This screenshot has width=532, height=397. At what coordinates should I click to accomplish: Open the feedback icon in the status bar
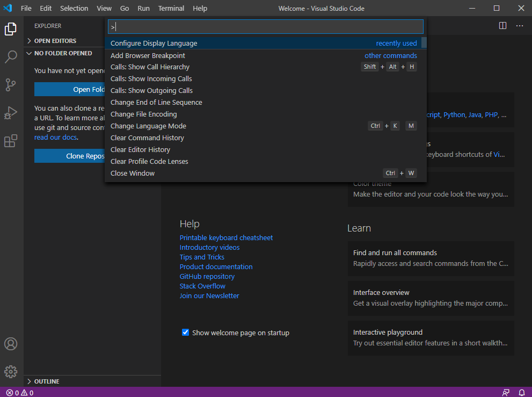tap(506, 393)
